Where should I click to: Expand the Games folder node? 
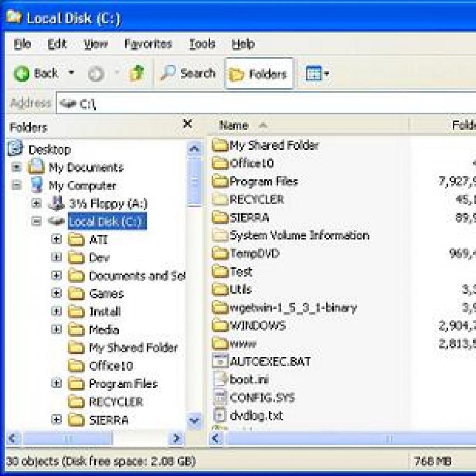point(56,293)
